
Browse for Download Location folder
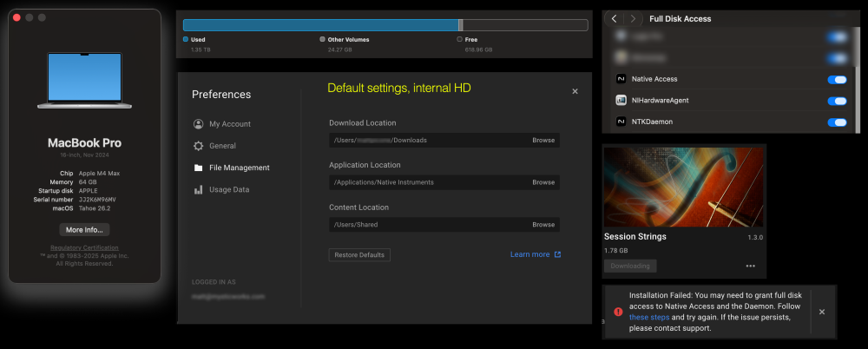(x=543, y=140)
